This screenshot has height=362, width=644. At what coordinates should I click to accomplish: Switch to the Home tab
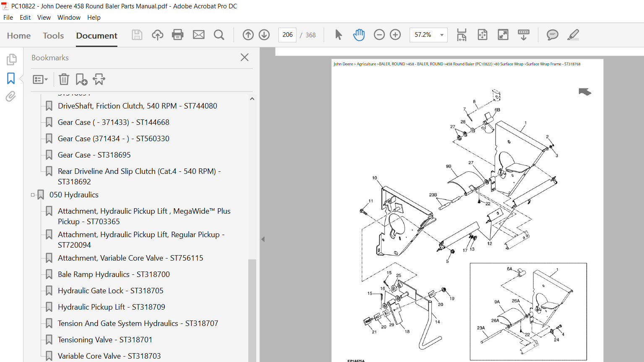19,36
